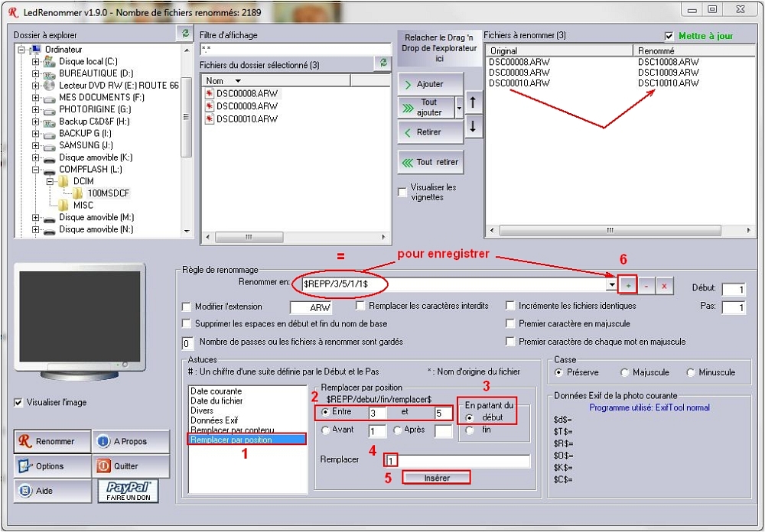This screenshot has width=765, height=532.
Task: Remove rule with the minus button
Action: [x=646, y=284]
